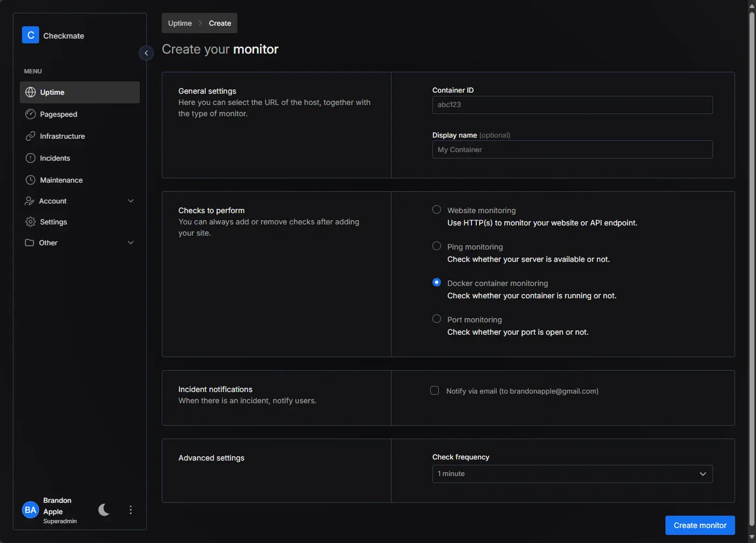Click the Pagespeed gauge icon
Screen dimensions: 756x543
(31, 114)
